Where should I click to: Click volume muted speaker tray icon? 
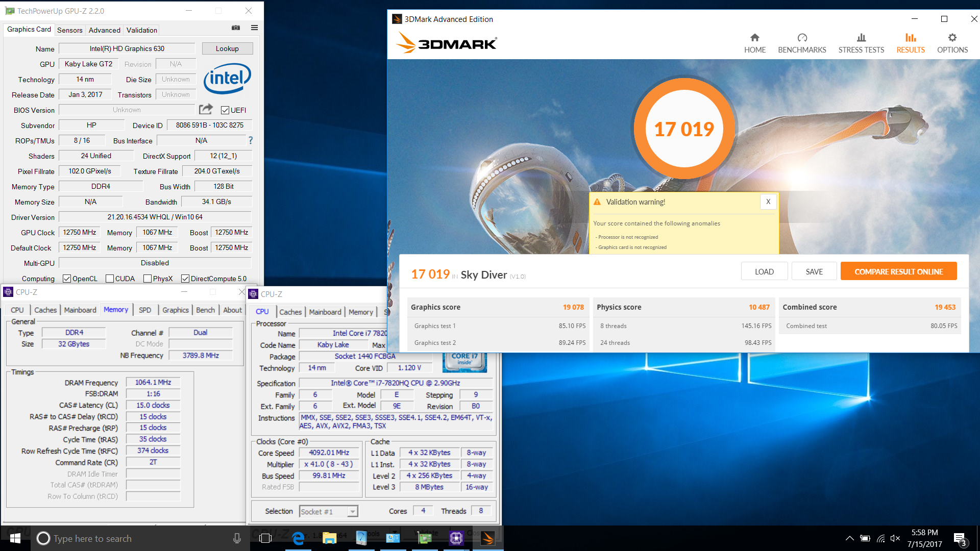(x=895, y=538)
